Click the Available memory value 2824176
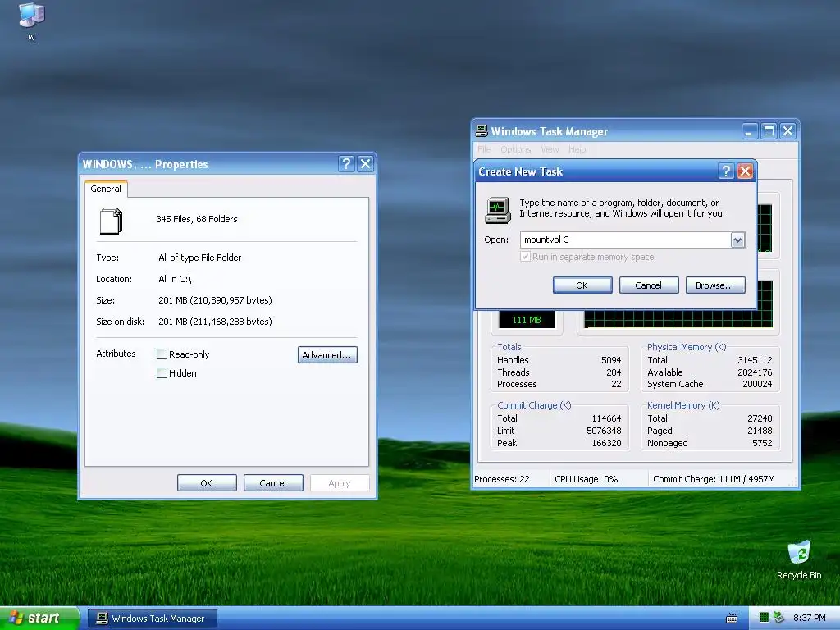 coord(755,372)
